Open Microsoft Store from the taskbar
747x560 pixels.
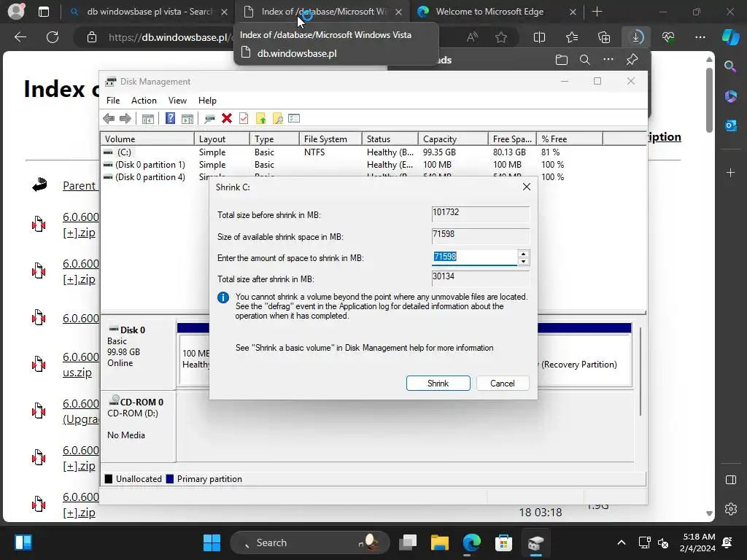point(503,542)
